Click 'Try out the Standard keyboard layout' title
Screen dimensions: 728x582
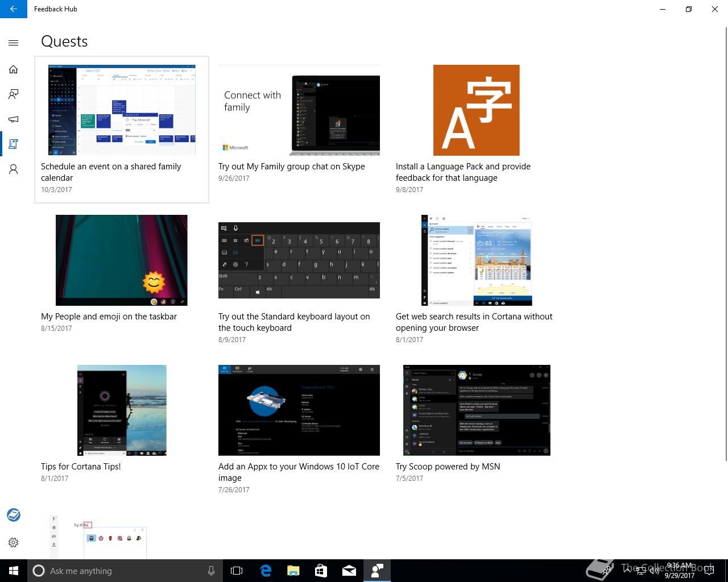(294, 322)
